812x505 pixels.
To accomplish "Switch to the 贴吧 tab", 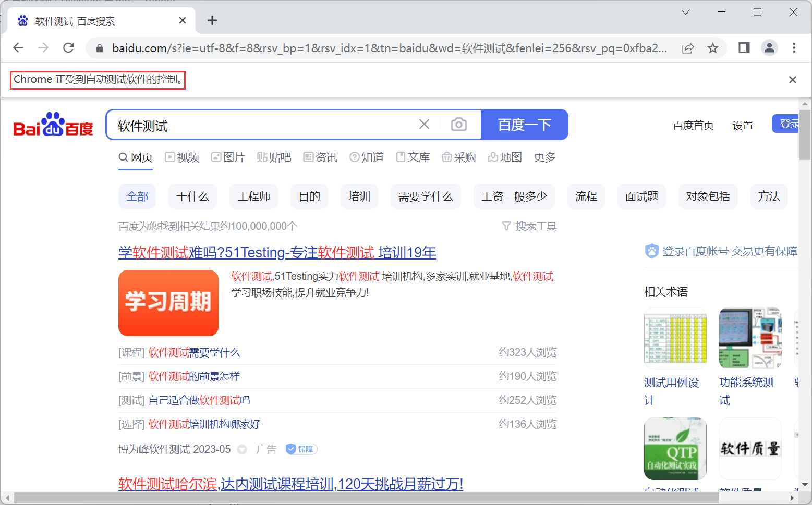I will pyautogui.click(x=274, y=157).
